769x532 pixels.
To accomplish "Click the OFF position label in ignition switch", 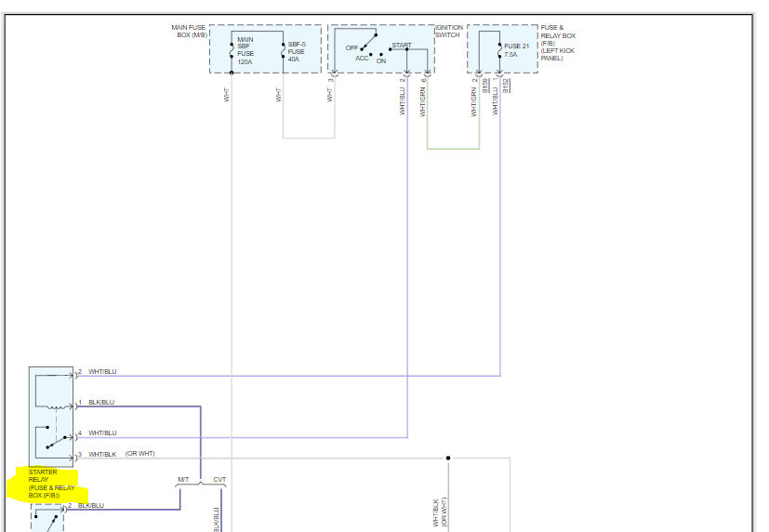I will [351, 48].
